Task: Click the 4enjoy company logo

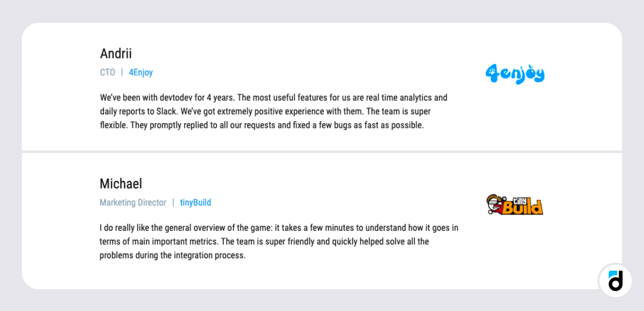Action: coord(515,74)
